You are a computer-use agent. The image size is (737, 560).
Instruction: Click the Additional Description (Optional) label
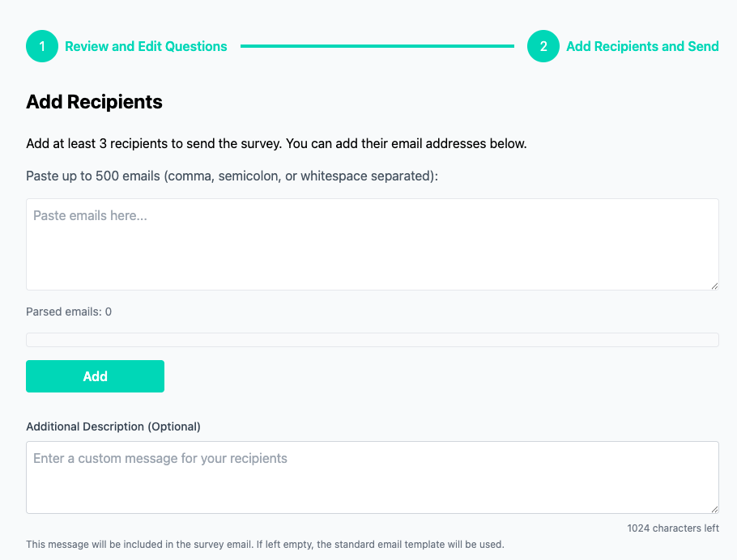tap(113, 426)
